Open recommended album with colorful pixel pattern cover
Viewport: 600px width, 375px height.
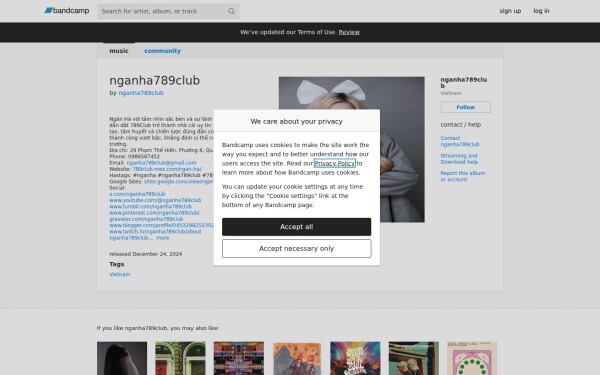coord(239,358)
